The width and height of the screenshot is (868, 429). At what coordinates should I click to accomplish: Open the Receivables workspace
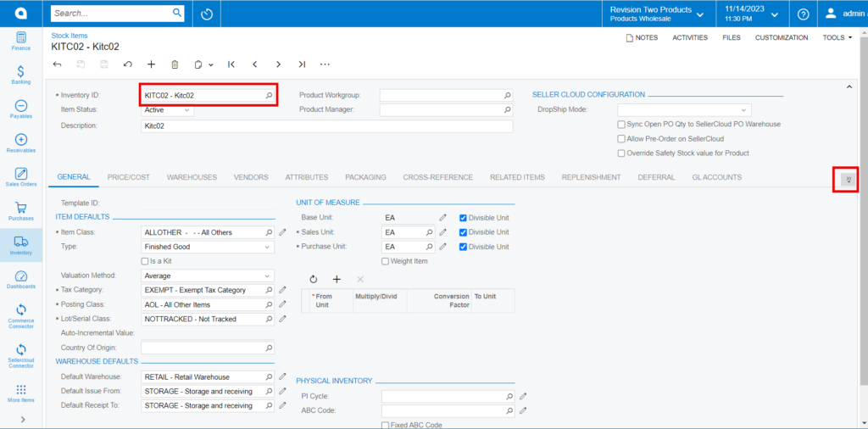[21, 143]
